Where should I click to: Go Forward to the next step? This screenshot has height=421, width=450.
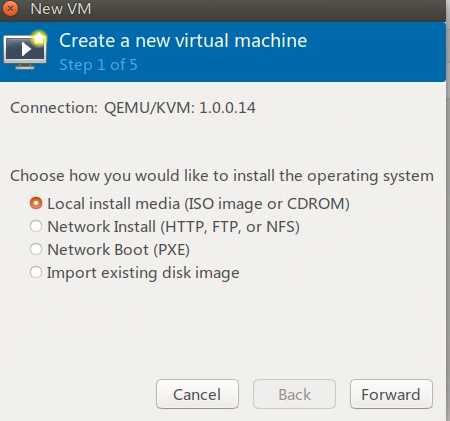pos(391,394)
